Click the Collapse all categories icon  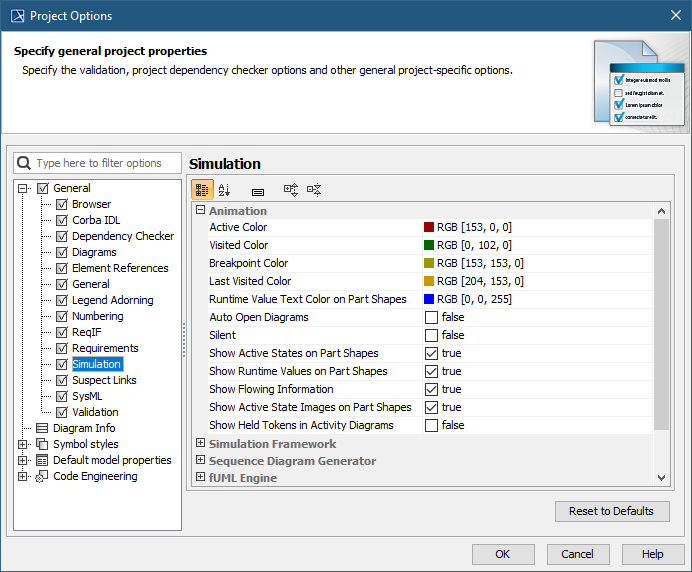314,190
